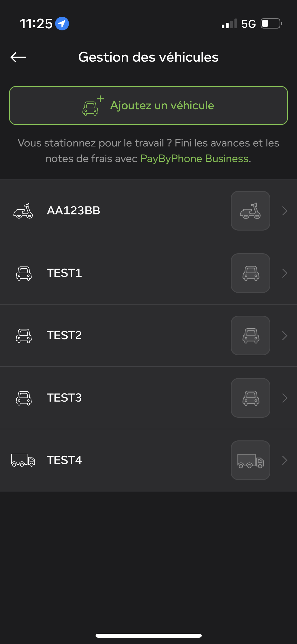Open TEST4 details with its chevron
The image size is (297, 644).
pos(285,461)
